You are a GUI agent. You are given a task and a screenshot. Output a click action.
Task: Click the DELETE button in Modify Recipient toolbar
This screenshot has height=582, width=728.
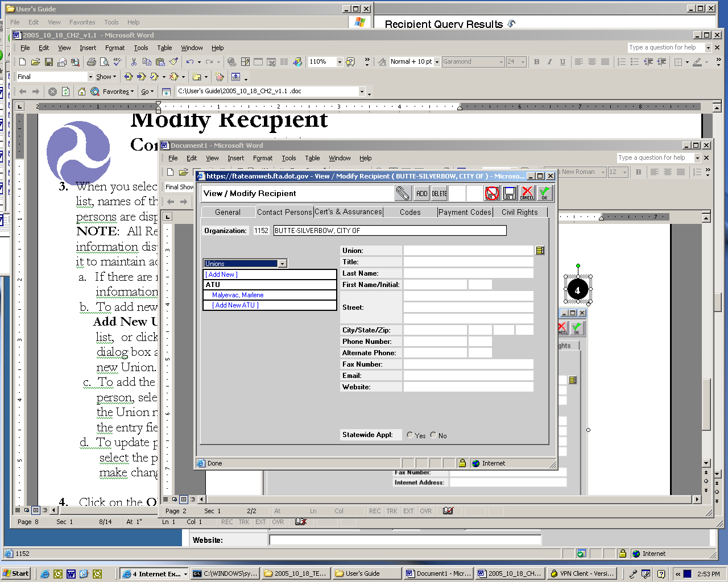(439, 193)
